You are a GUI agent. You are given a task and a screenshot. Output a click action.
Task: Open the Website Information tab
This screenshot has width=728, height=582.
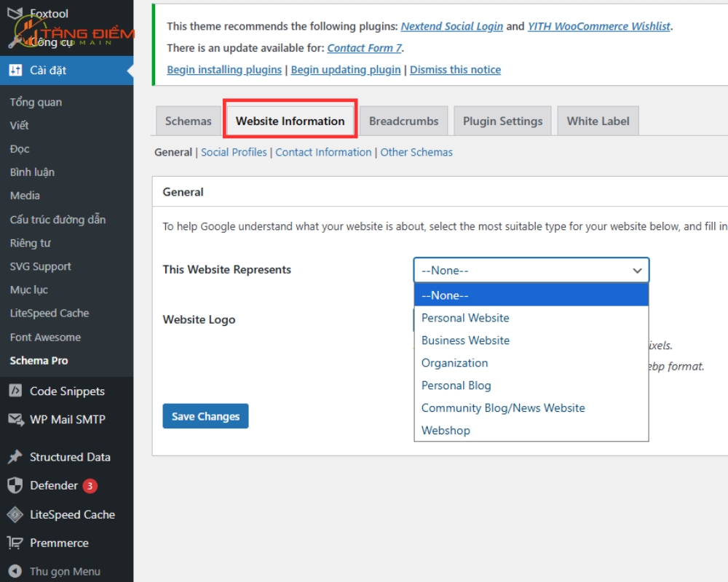(290, 121)
